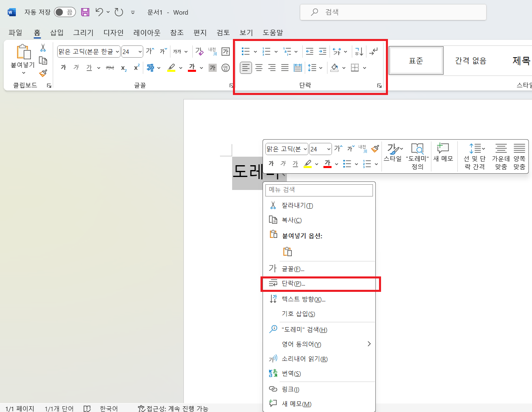The width and height of the screenshot is (532, 412).
Task: Click the Save icon in title bar
Action: click(85, 12)
